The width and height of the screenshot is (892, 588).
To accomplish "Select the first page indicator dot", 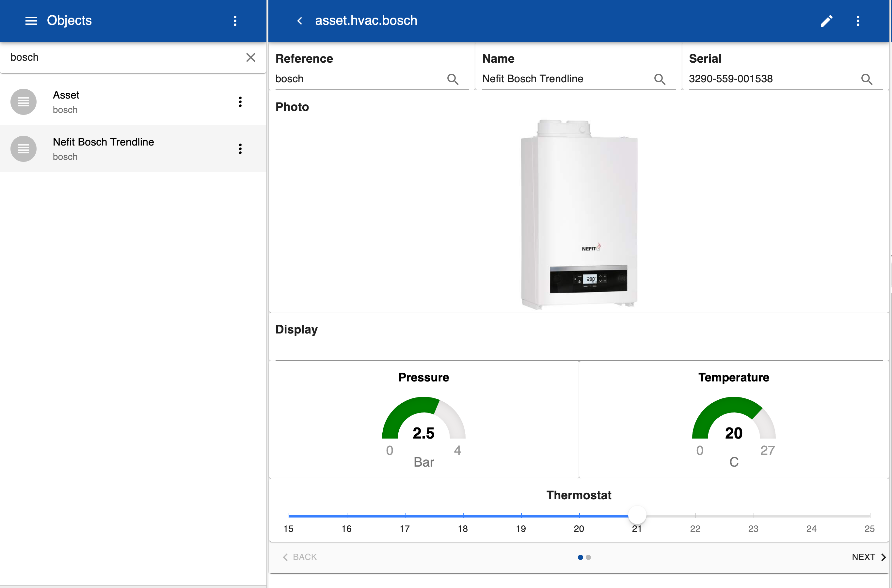I will [x=580, y=558].
